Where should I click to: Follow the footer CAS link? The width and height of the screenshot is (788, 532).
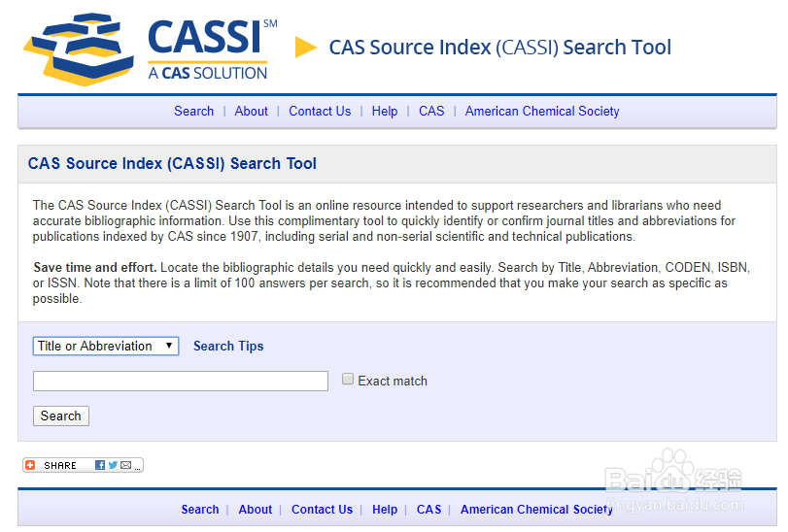point(429,510)
